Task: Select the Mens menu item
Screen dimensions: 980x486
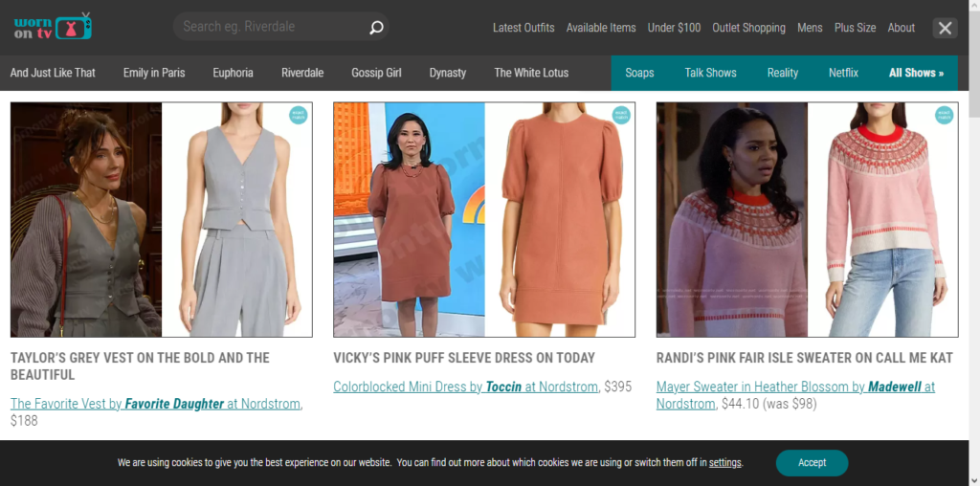Action: (810, 28)
